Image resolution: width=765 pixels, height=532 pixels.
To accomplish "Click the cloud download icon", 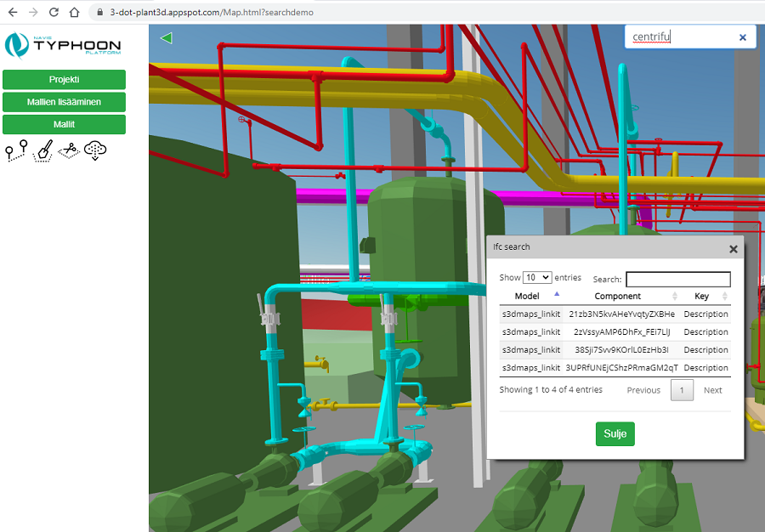I will click(95, 150).
